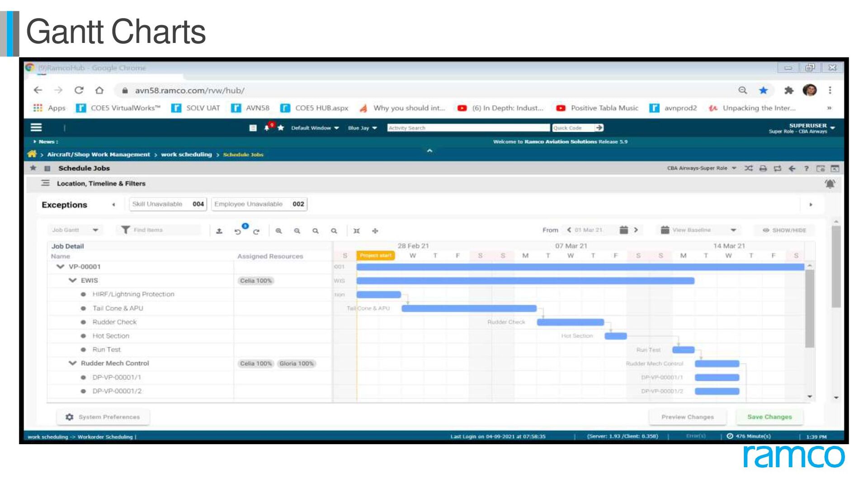868x488 pixels.
Task: Open Chrome extensions puzzle icon
Action: coord(788,90)
